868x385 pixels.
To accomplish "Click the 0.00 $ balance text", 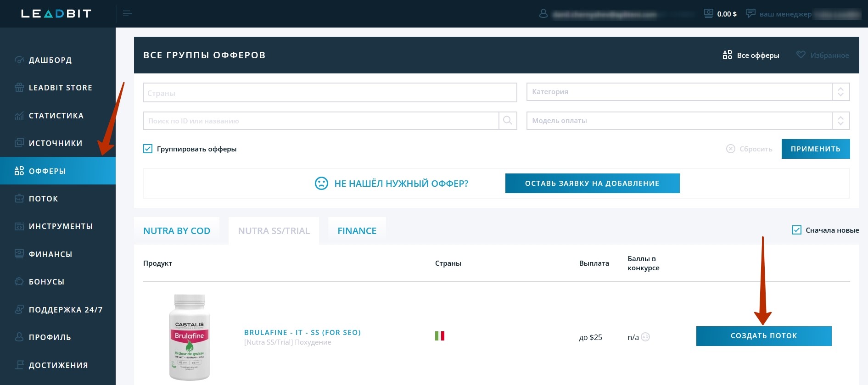I will pos(727,14).
